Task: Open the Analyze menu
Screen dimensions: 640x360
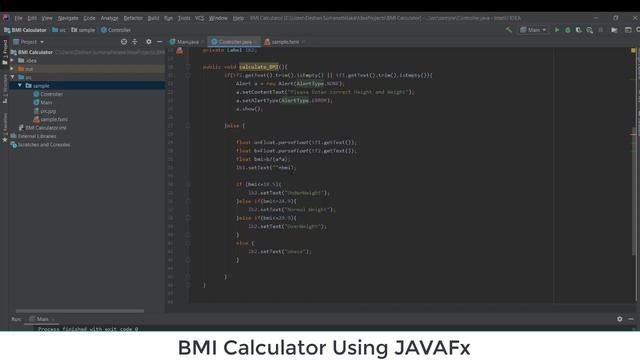Action: click(x=109, y=18)
